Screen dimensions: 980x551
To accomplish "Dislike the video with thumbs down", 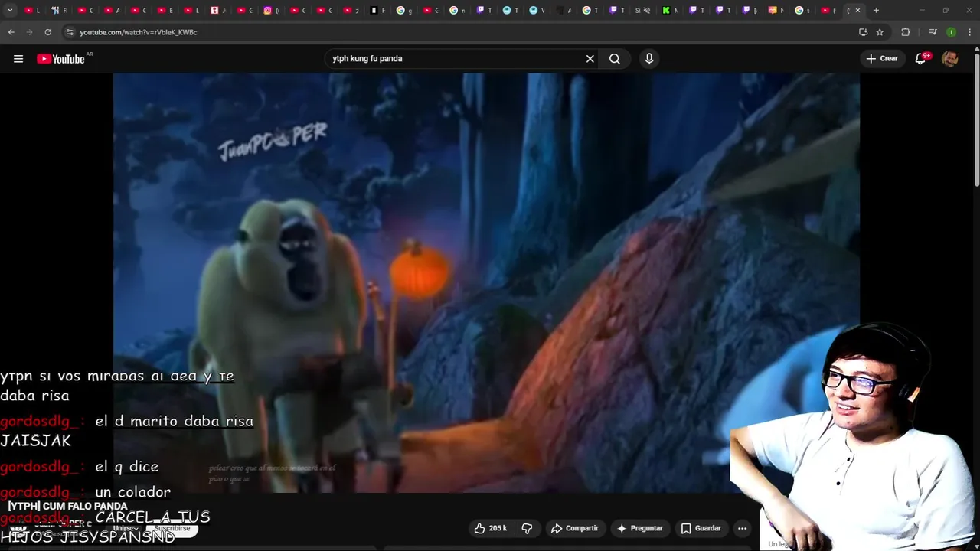I will click(527, 528).
